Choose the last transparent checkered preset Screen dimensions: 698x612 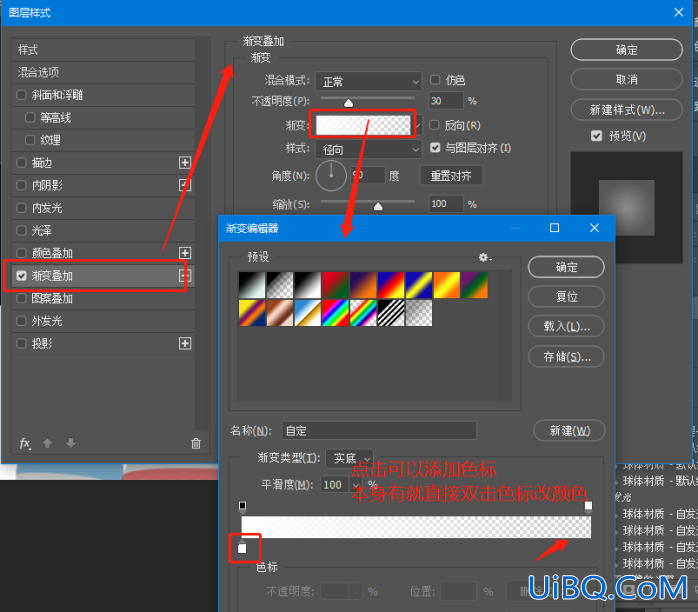click(x=419, y=312)
